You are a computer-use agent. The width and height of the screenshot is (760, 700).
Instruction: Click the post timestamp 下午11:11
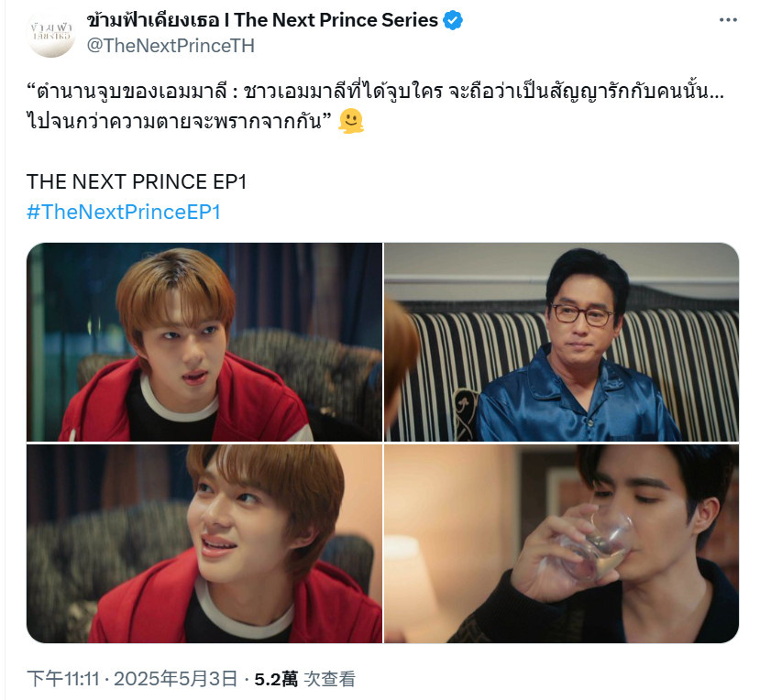pos(63,679)
